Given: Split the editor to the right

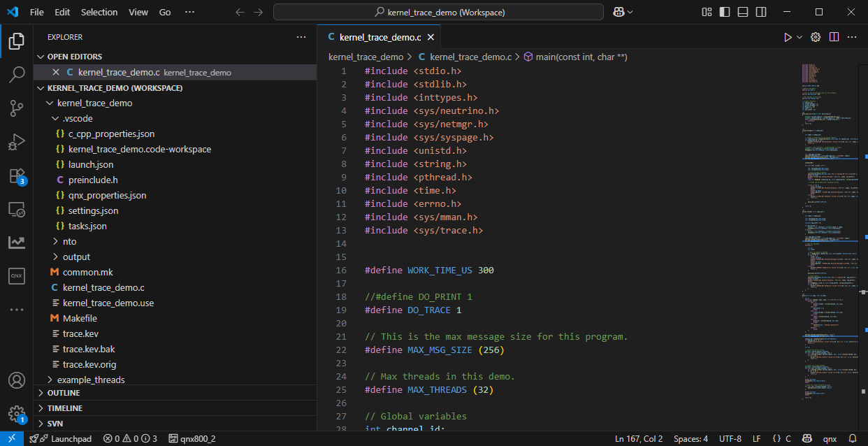Looking at the screenshot, I should [x=834, y=37].
